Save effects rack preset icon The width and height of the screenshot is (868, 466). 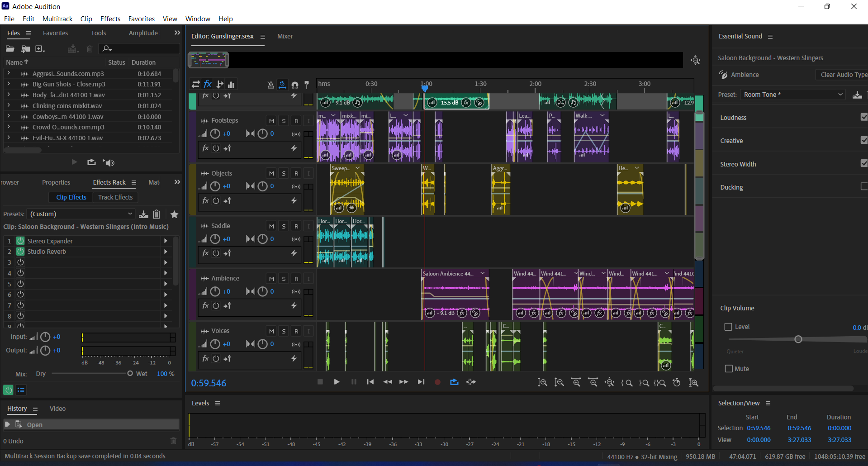click(x=143, y=214)
